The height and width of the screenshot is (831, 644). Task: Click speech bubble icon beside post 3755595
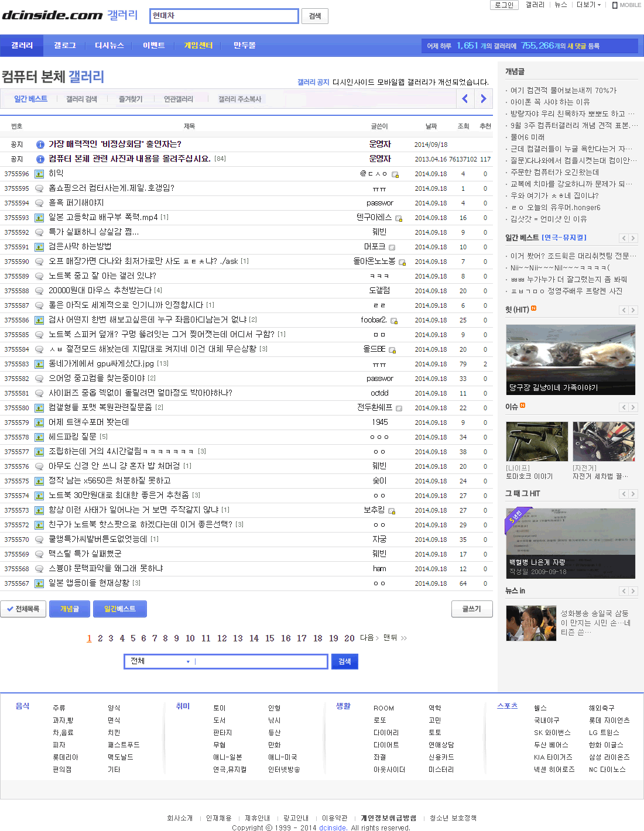point(39,188)
